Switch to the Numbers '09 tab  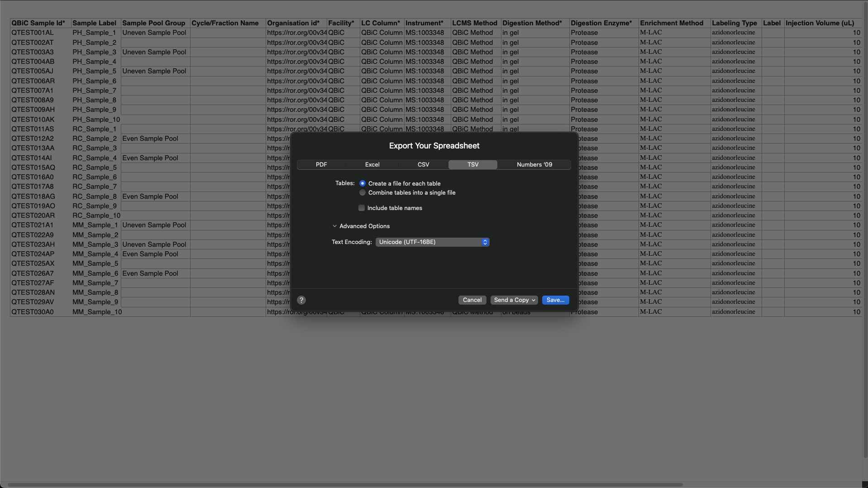tap(534, 165)
